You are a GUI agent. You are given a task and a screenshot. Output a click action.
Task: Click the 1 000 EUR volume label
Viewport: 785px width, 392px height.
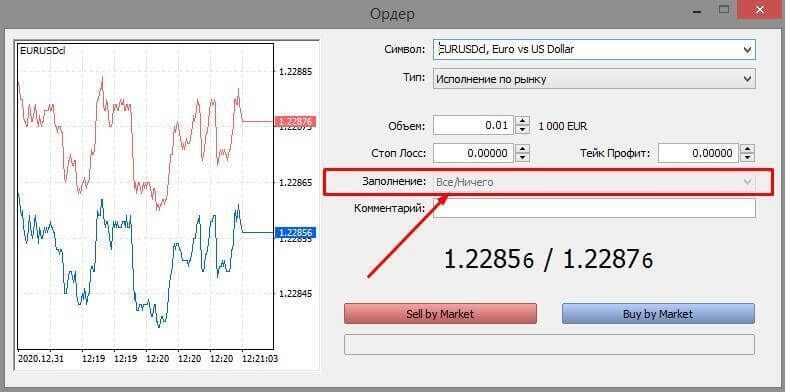click(563, 127)
